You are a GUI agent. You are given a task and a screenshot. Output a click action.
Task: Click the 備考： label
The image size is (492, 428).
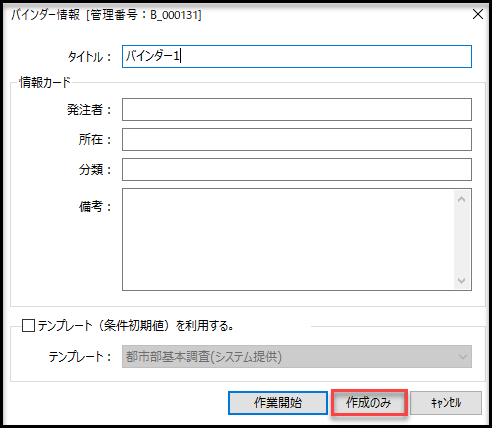(x=95, y=206)
